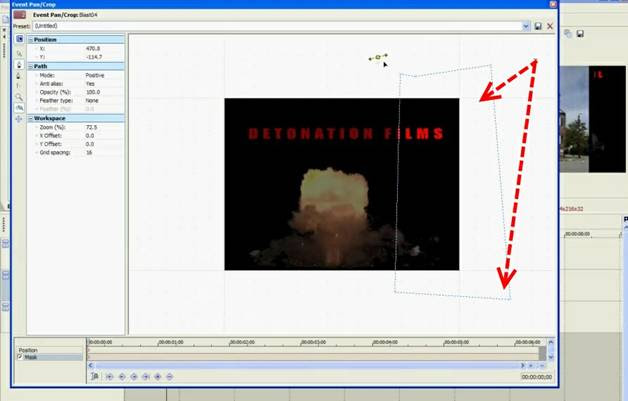Click the X Offset value 0.0
Image resolution: width=628 pixels, height=401 pixels.
coord(90,136)
